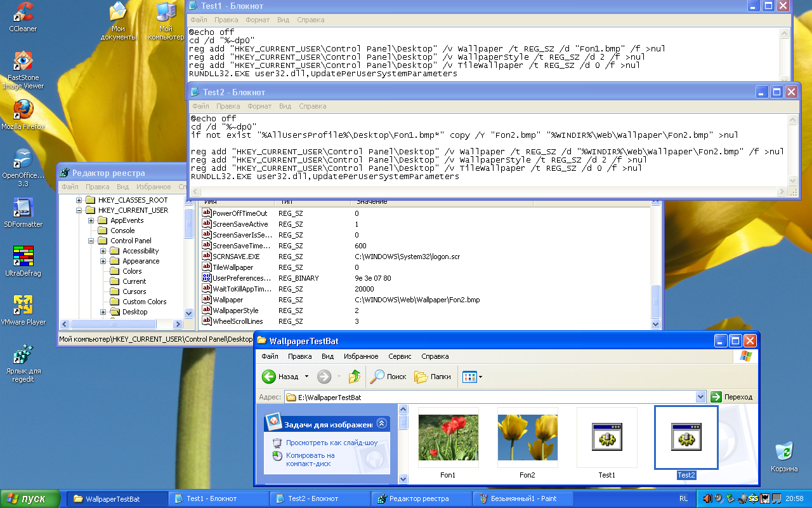The height and width of the screenshot is (508, 812).
Task: Click the Search (Поиск) toolbar button
Action: click(388, 377)
